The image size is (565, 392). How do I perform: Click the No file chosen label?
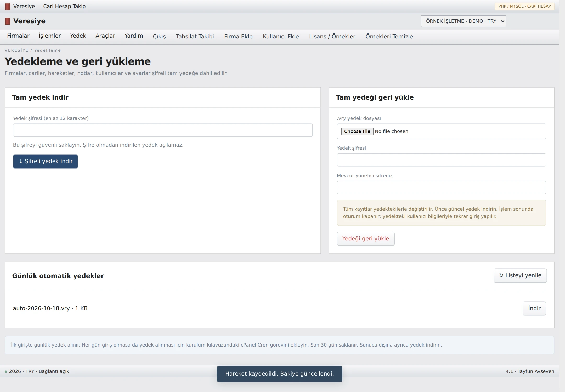point(391,131)
